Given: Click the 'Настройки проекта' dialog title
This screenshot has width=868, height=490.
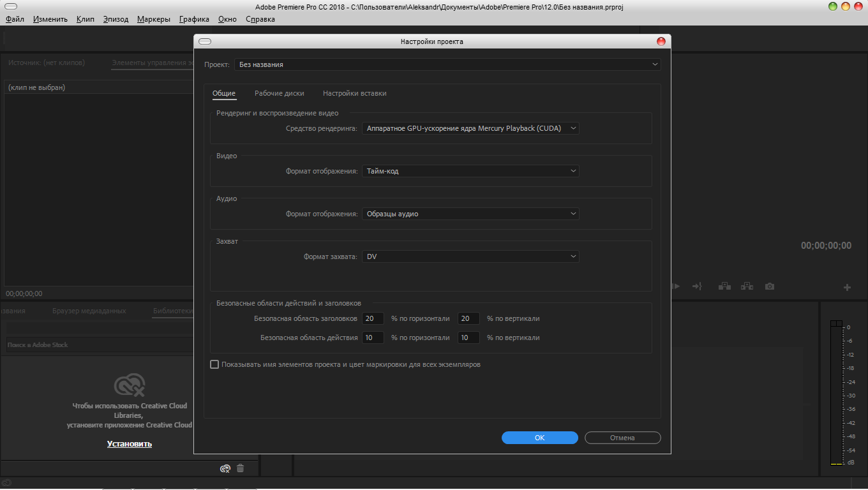Looking at the screenshot, I should (x=432, y=41).
